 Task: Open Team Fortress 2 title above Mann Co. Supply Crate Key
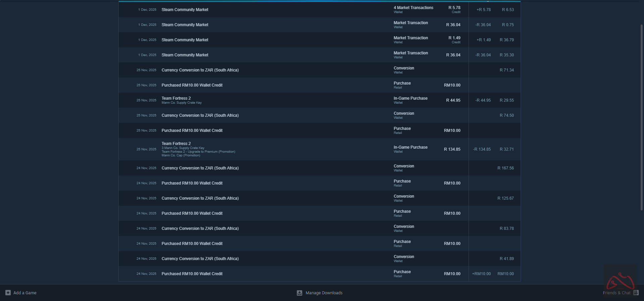pyautogui.click(x=176, y=98)
